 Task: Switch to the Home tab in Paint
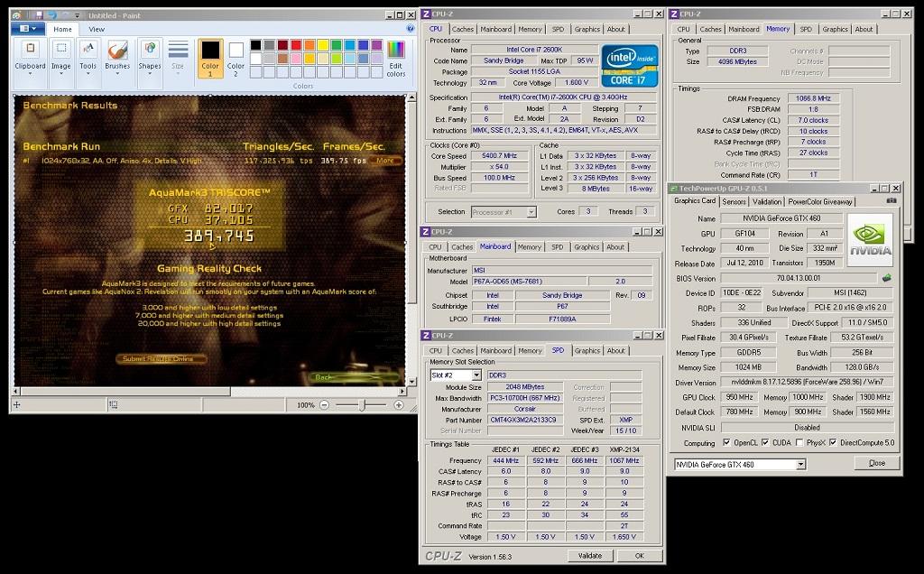(x=62, y=29)
